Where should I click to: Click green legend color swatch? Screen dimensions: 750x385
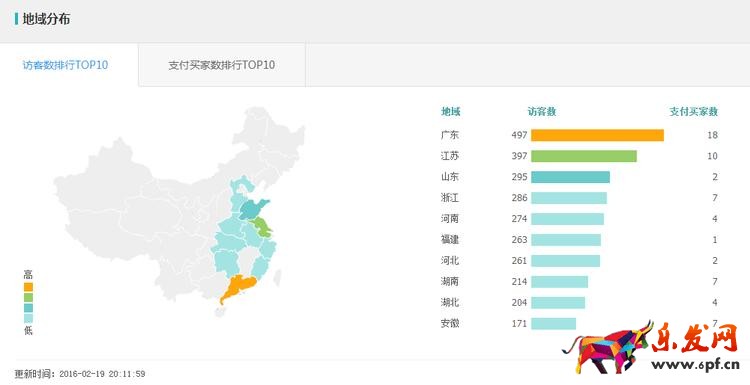pos(28,297)
